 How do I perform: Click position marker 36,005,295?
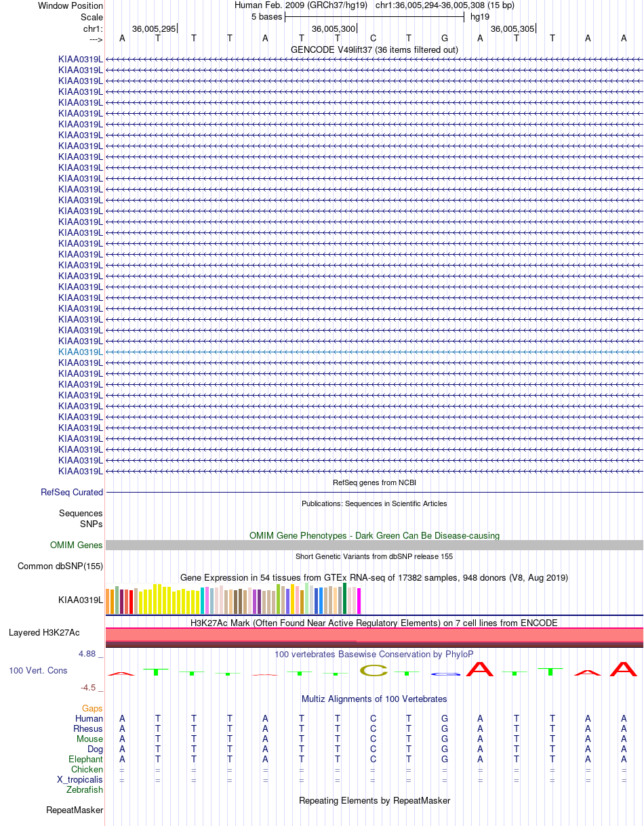(x=154, y=28)
